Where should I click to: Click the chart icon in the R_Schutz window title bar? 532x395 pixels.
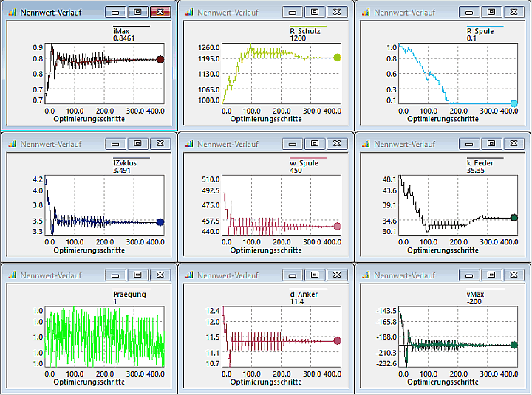188,13
